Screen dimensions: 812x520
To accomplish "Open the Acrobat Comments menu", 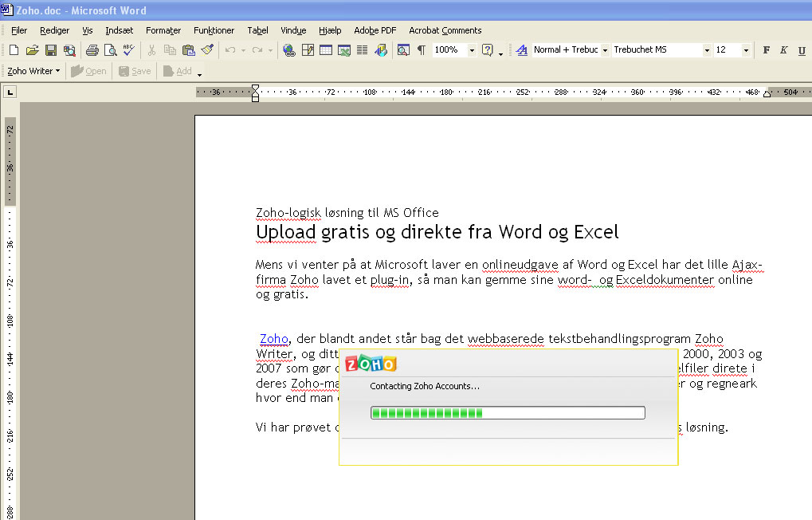I will click(x=445, y=30).
